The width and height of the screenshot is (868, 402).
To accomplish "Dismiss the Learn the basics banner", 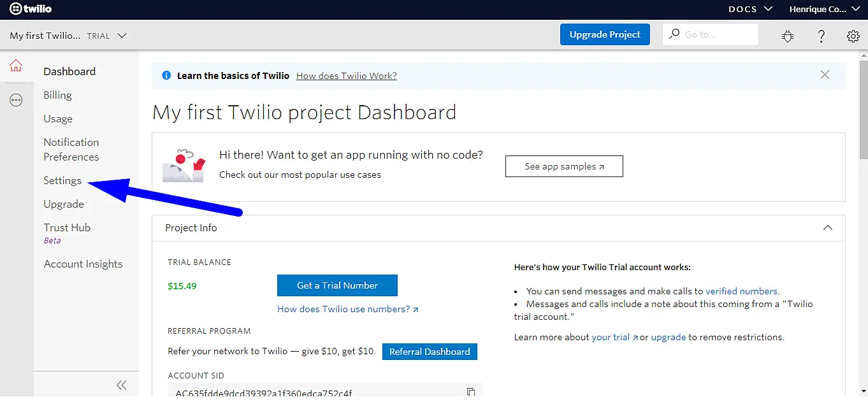I will 825,75.
